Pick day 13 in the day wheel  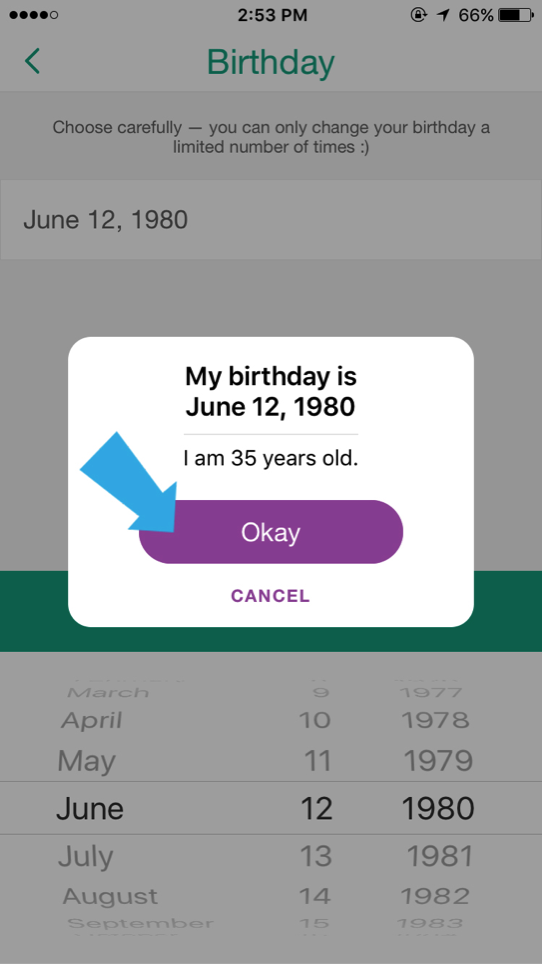[316, 856]
